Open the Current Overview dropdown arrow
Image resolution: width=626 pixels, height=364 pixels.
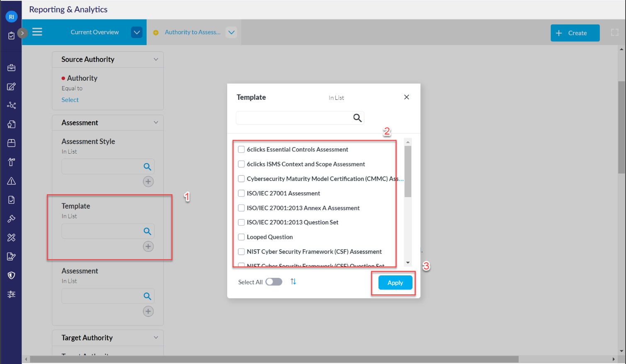click(136, 32)
